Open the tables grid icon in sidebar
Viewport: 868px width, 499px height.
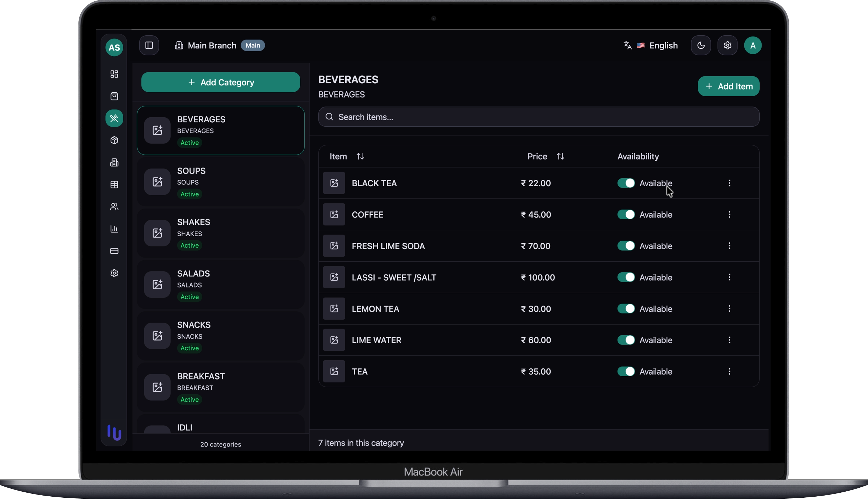pos(114,185)
